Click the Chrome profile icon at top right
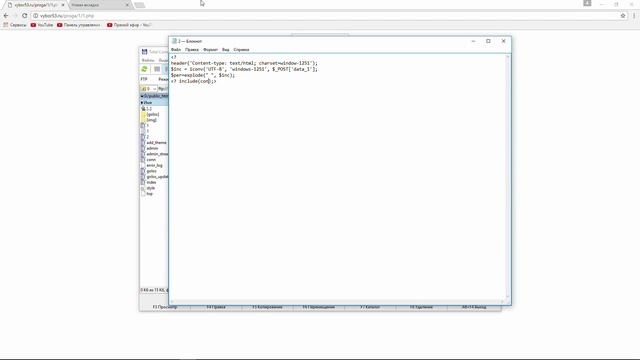The height and width of the screenshot is (360, 640). tap(587, 3)
